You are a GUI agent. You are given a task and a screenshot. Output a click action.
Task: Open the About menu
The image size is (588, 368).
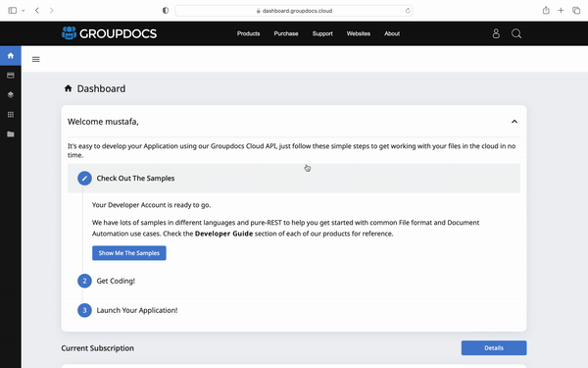[392, 33]
